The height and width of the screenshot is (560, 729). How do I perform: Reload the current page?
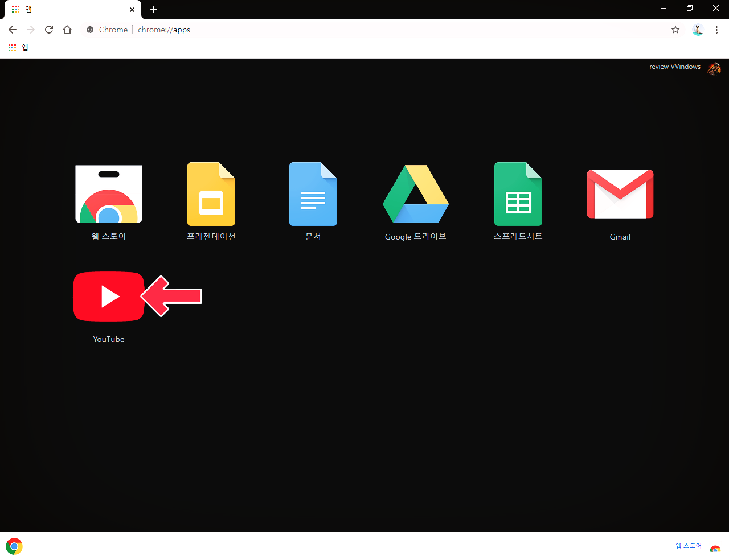pos(49,30)
